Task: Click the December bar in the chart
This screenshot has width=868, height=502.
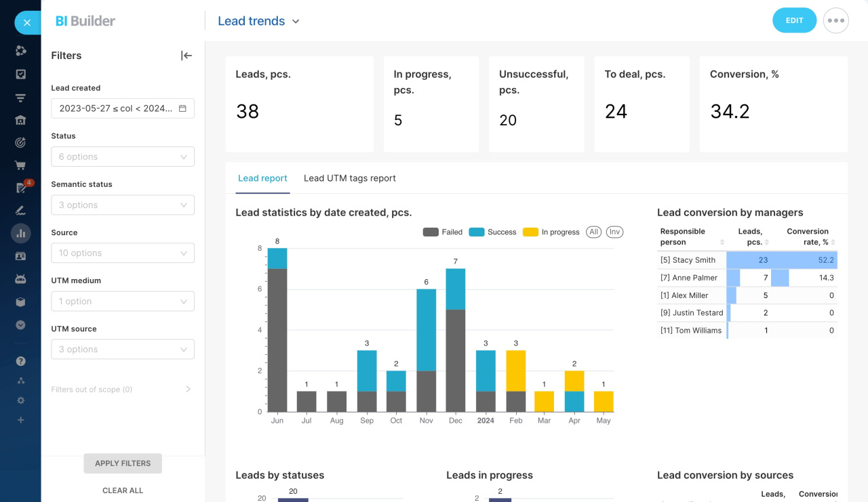Action: 456,340
